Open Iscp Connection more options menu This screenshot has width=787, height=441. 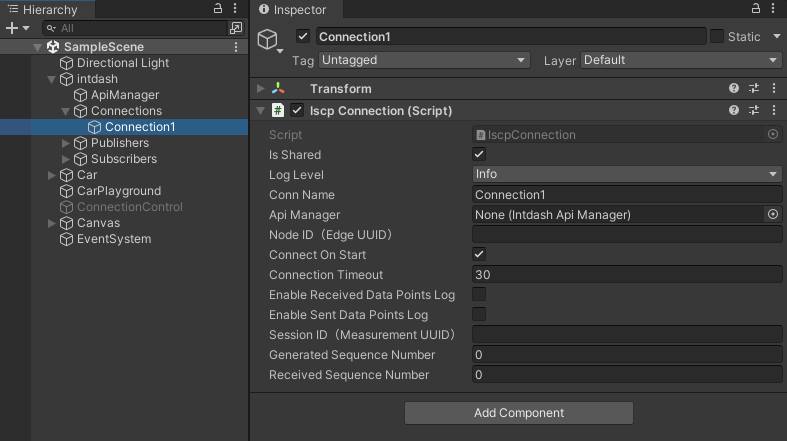pos(774,111)
